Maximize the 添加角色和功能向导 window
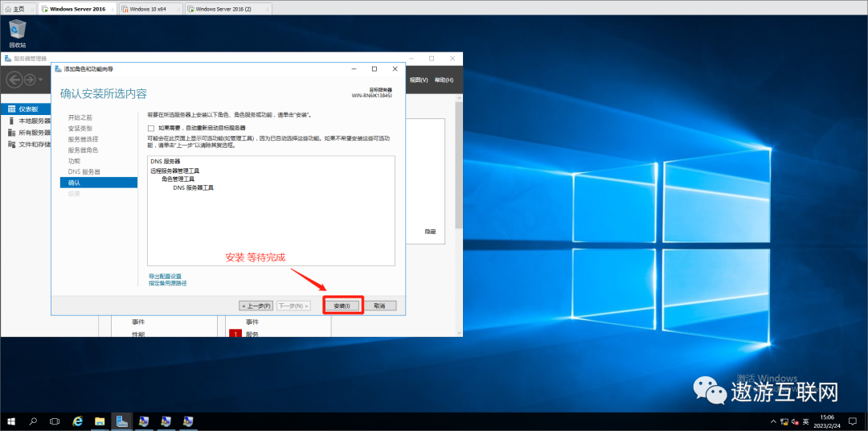This screenshot has height=431, width=868. [x=375, y=68]
